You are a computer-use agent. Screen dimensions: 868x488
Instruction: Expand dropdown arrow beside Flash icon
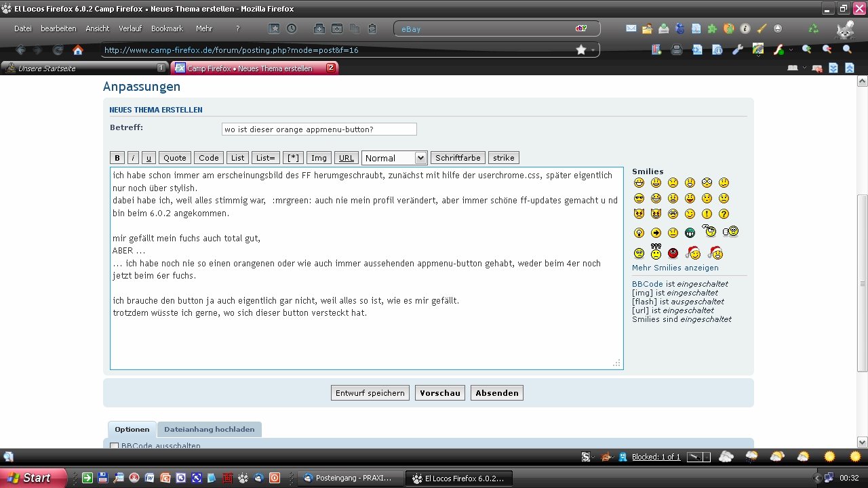(791, 49)
